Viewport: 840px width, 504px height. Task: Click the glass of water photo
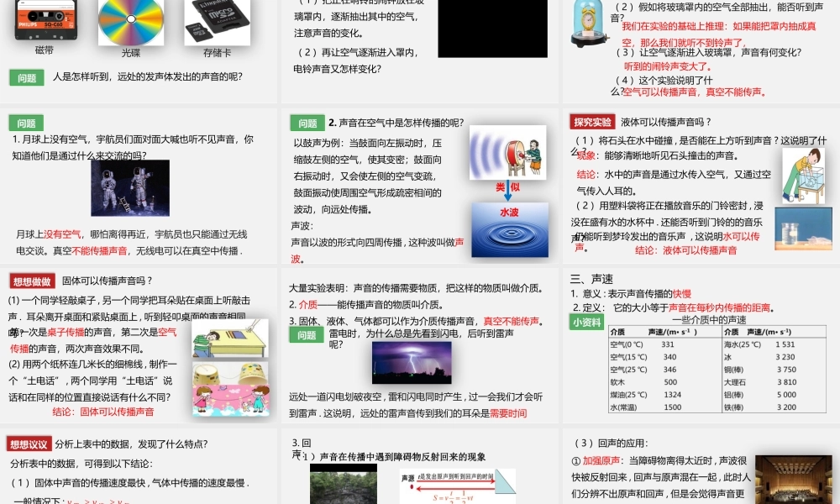point(803,229)
